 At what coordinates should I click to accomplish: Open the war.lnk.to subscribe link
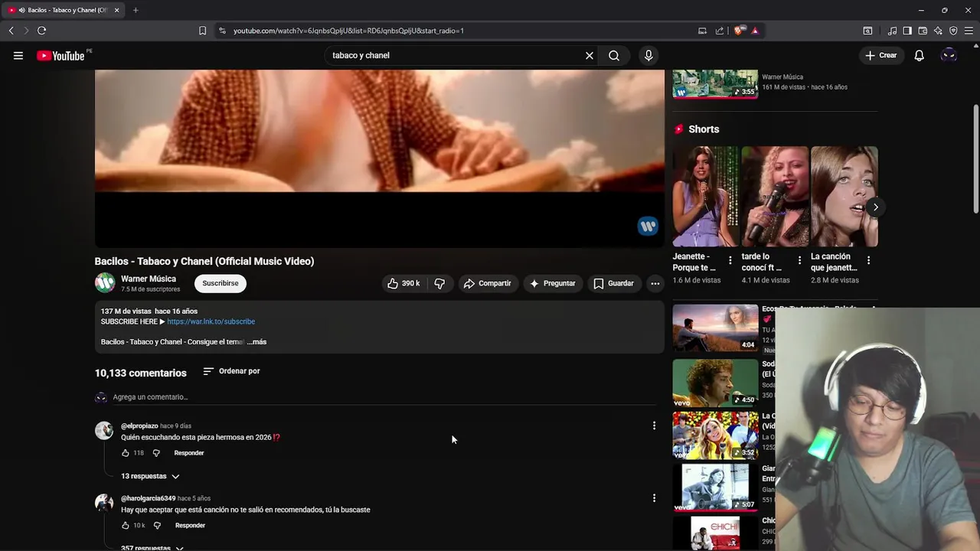point(211,321)
